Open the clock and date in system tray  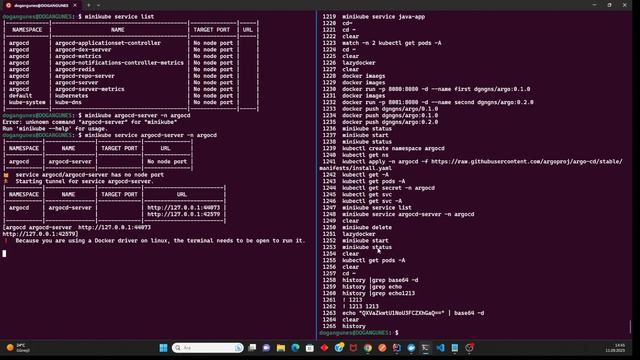[615, 348]
